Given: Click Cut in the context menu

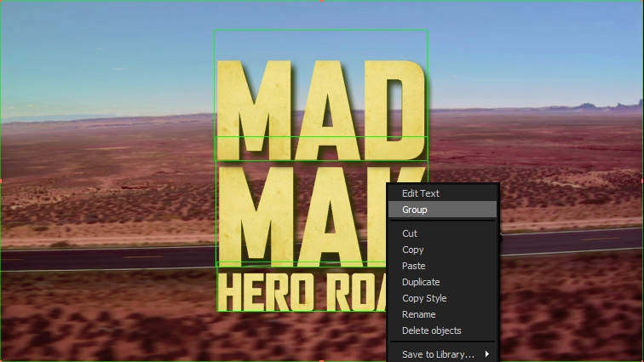Looking at the screenshot, I should click(x=410, y=233).
